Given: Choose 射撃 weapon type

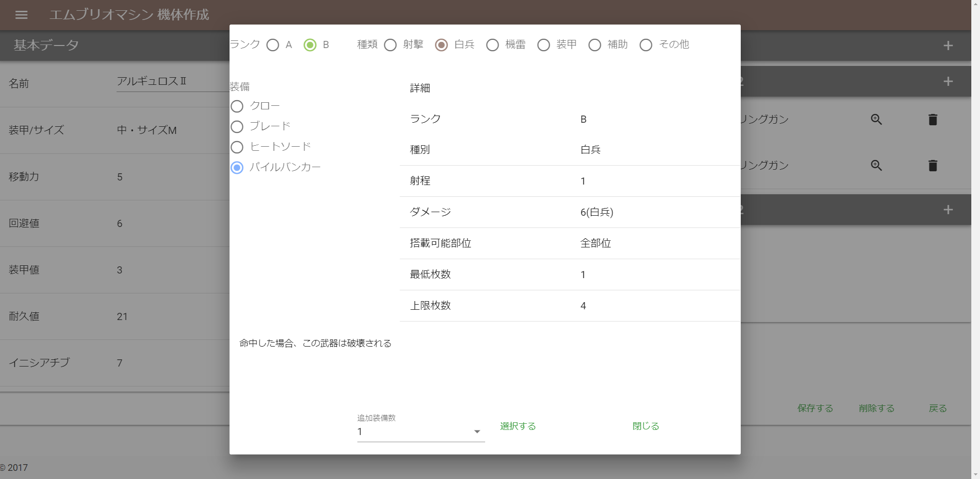Looking at the screenshot, I should [x=391, y=45].
